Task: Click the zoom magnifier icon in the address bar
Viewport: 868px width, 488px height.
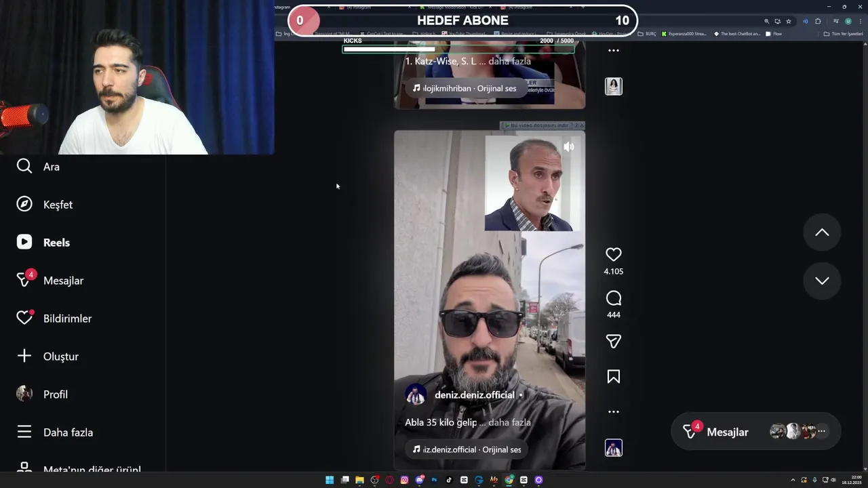Action: coord(767,21)
